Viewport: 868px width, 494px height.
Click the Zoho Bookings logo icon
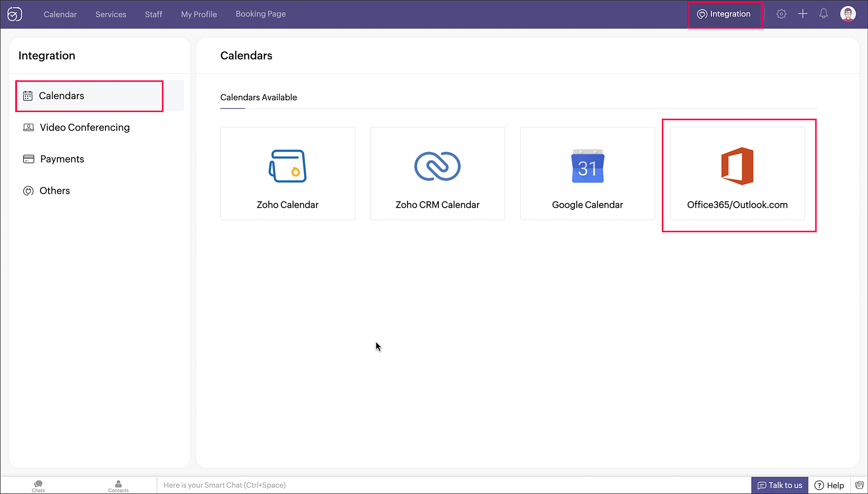coord(15,14)
